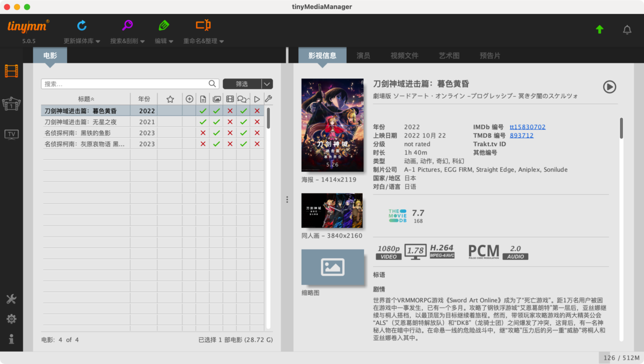Click the 已选择 1 部电影 (28.72 G) status text
This screenshot has width=644, height=364.
point(236,340)
